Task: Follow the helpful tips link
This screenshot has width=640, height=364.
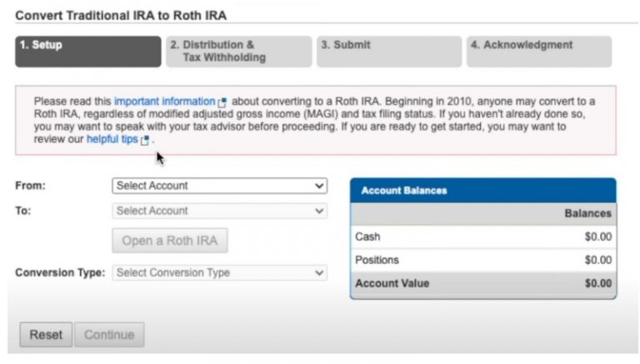Action: [112, 139]
